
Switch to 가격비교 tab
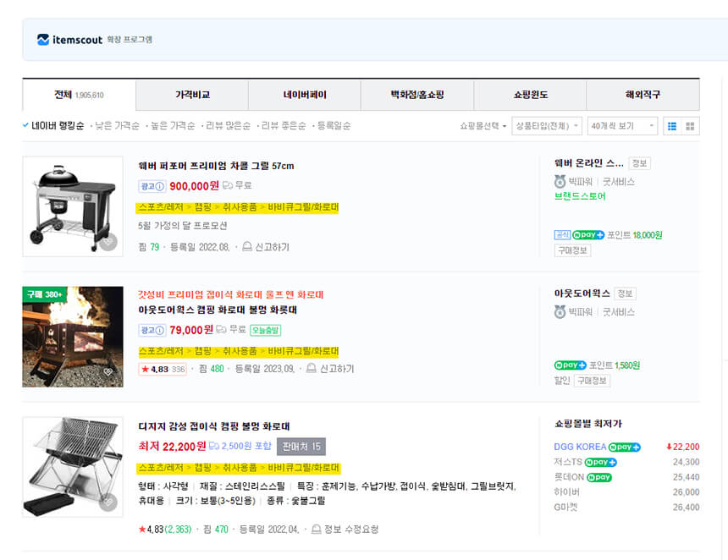(192, 95)
